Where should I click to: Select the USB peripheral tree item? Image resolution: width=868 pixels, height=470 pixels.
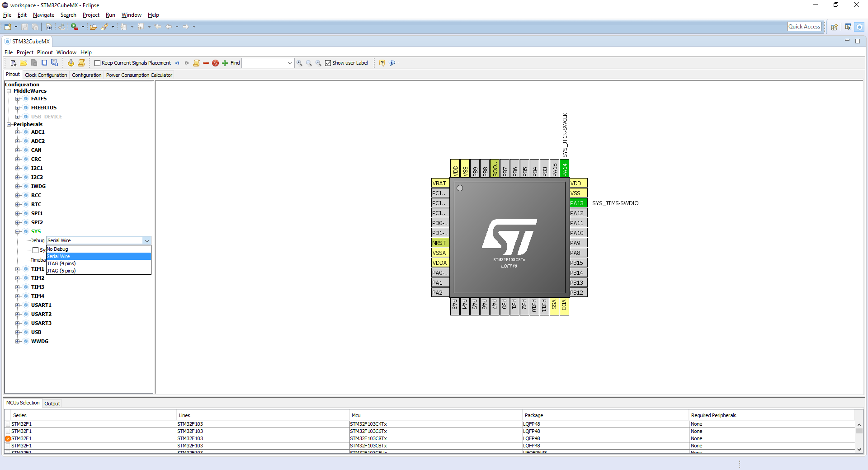[36, 332]
